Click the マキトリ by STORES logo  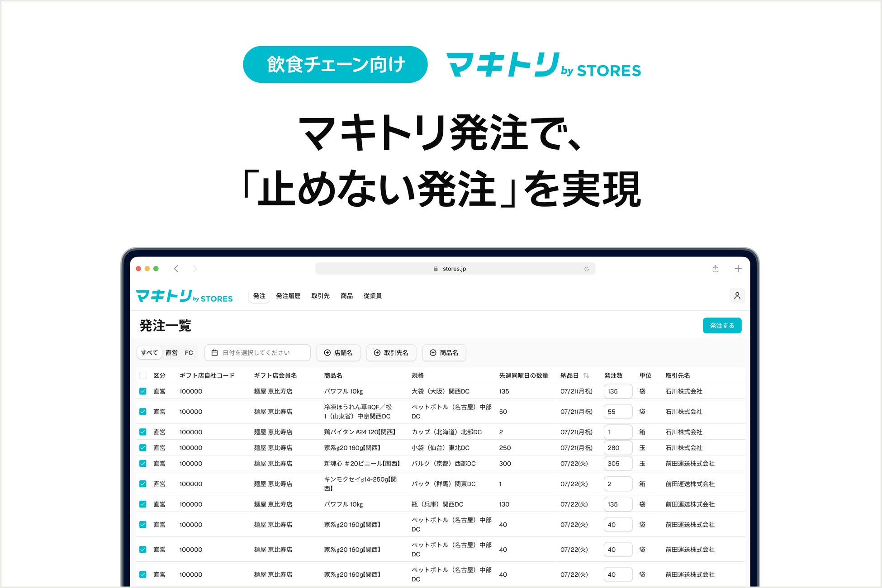click(x=184, y=296)
